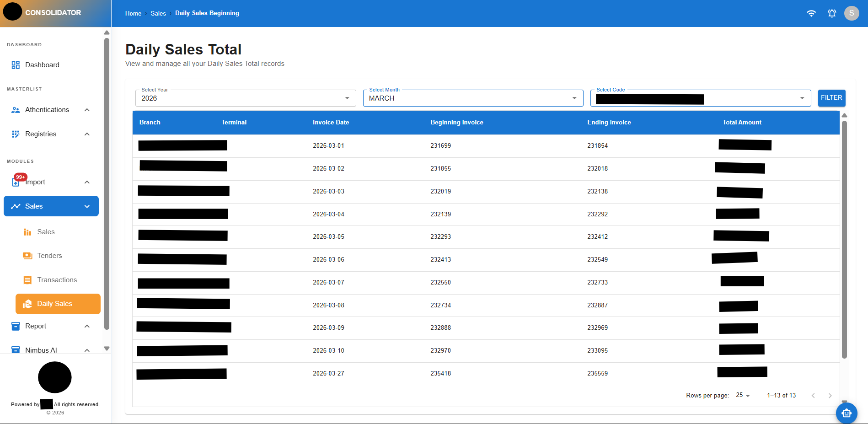Click the wifi status icon

[x=811, y=13]
